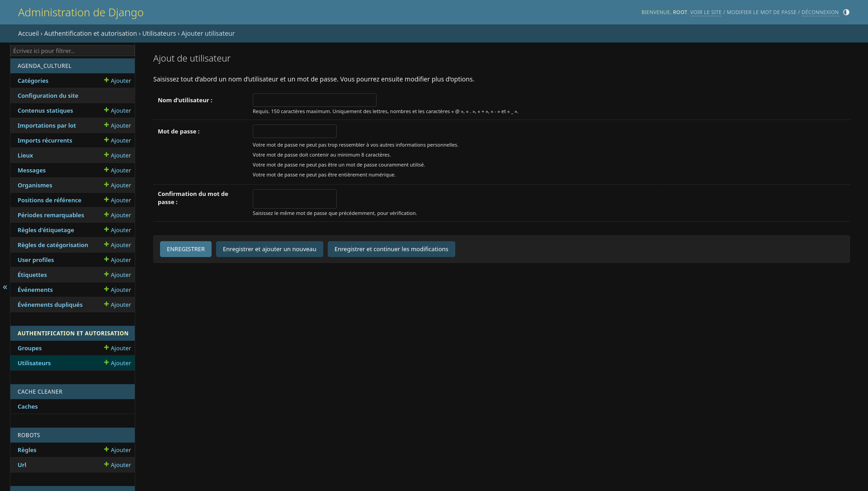
Task: Open the Organismes list
Action: point(35,185)
